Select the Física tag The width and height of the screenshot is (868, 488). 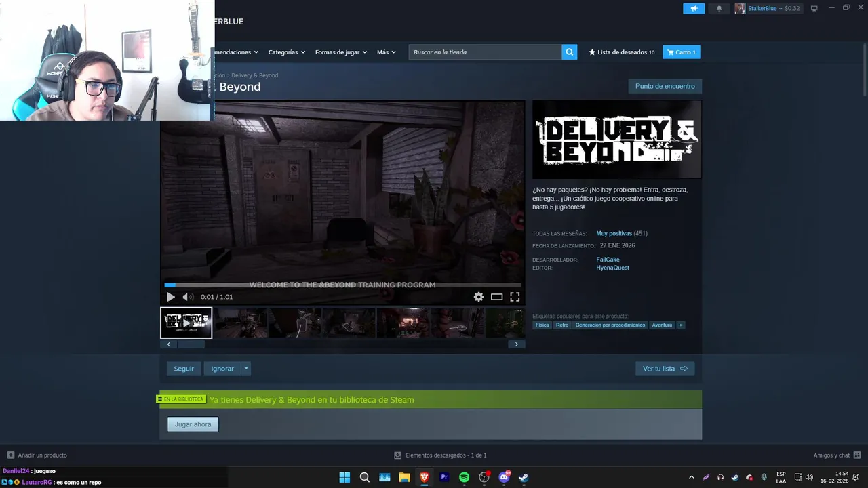click(x=542, y=325)
